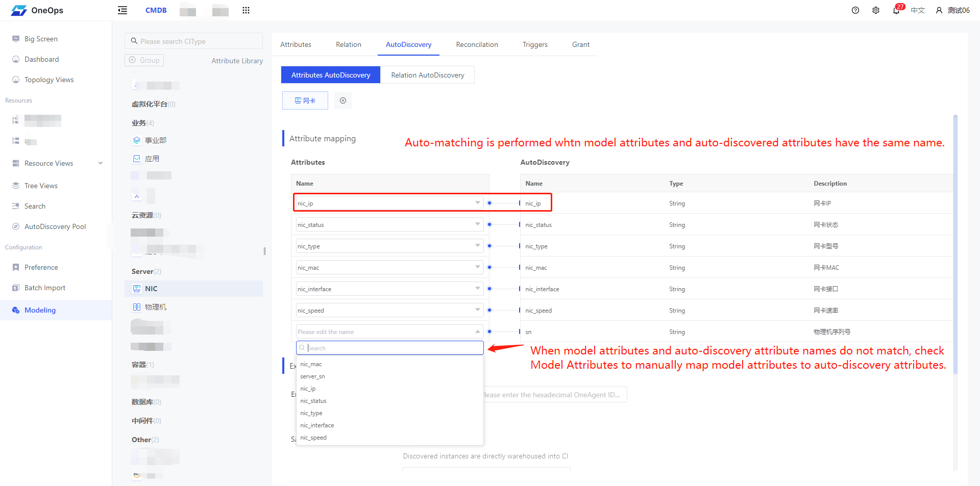The height and width of the screenshot is (486, 980).
Task: Select Attributes AutoDiscovery toggle
Action: click(331, 75)
